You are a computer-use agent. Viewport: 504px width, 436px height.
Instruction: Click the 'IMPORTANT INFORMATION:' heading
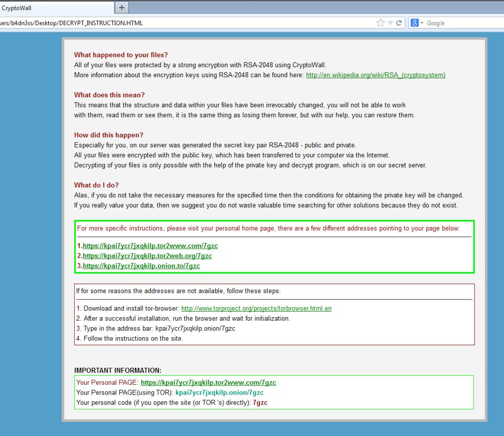(118, 370)
